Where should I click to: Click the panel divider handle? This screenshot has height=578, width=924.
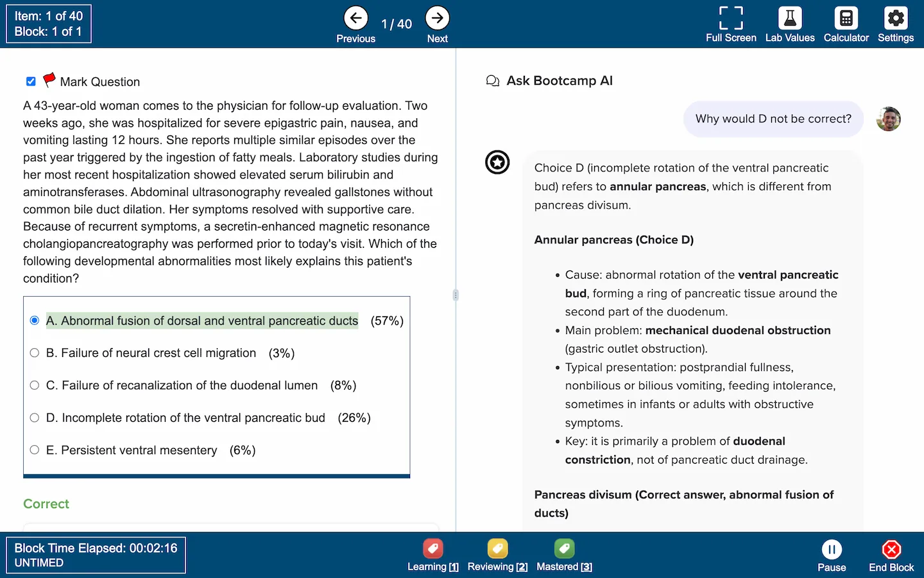(456, 295)
